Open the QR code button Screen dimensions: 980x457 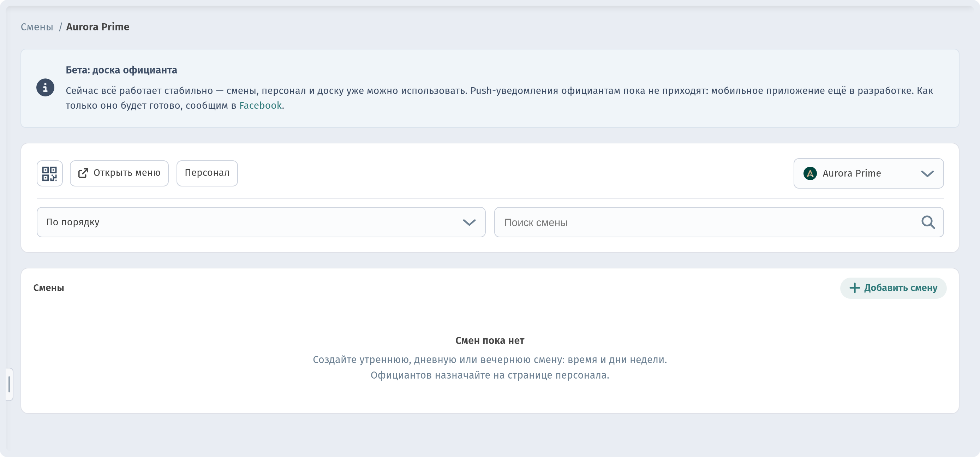point(49,173)
